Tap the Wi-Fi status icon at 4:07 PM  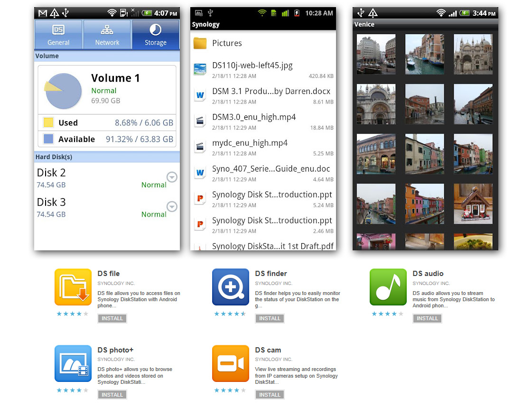pyautogui.click(x=112, y=13)
